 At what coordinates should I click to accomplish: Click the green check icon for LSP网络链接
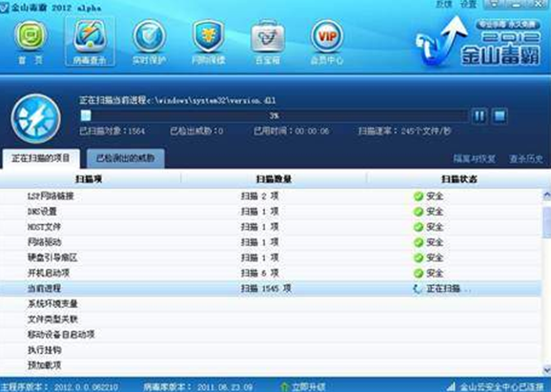click(x=418, y=196)
